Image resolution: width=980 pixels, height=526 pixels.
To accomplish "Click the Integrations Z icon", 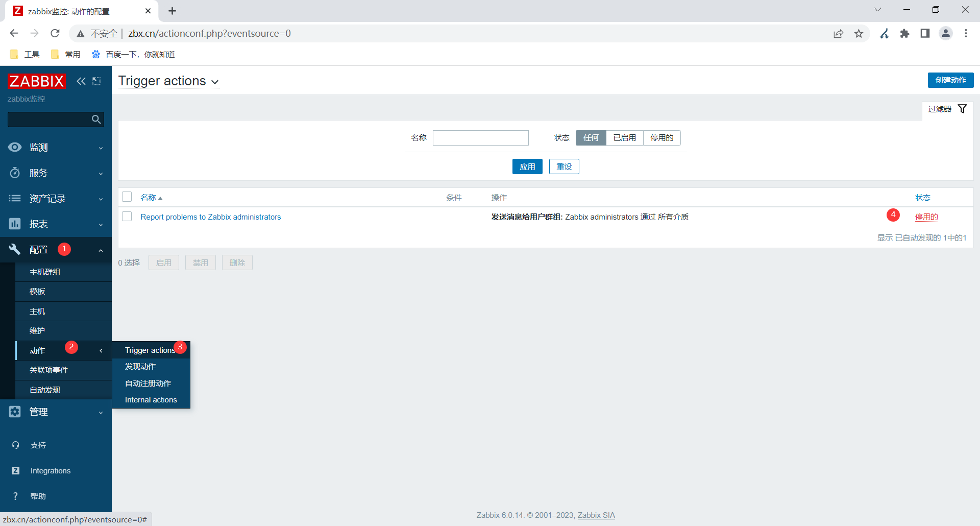I will [x=15, y=471].
